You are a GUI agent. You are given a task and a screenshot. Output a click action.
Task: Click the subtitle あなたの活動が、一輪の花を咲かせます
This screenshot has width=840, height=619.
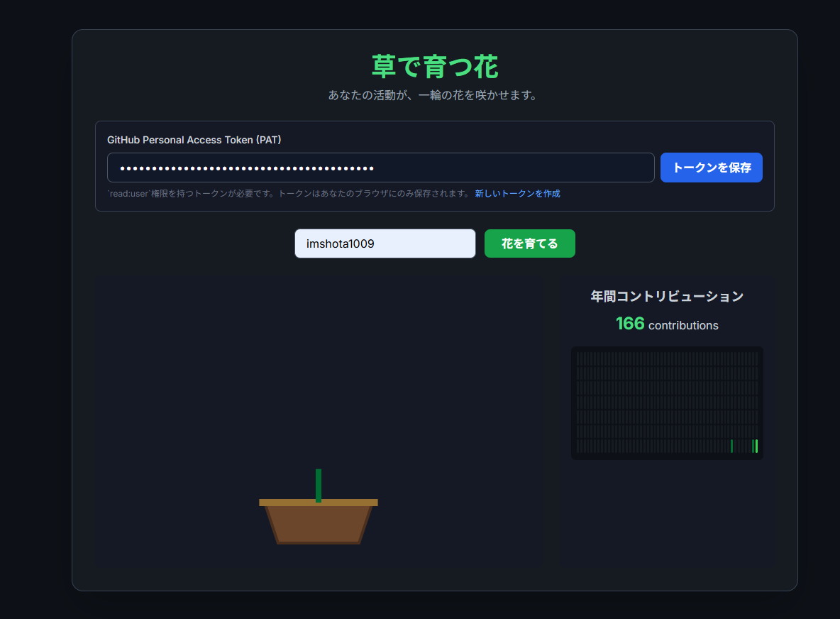click(434, 95)
